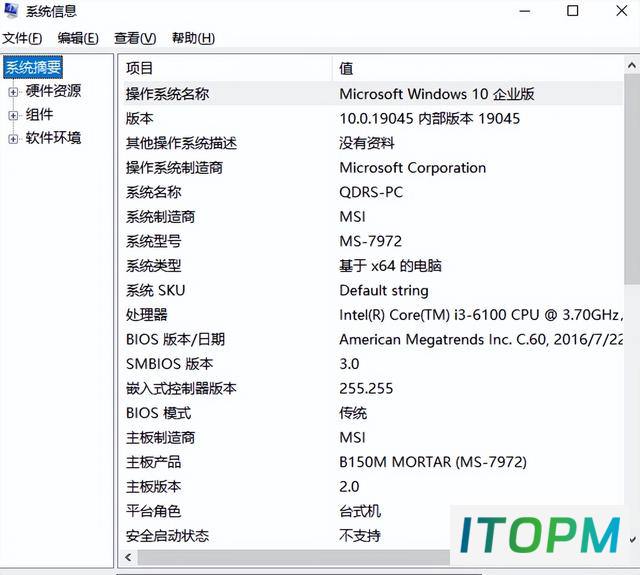The height and width of the screenshot is (575, 640).
Task: Click value 2.0 in 主板版本 row
Action: point(349,486)
